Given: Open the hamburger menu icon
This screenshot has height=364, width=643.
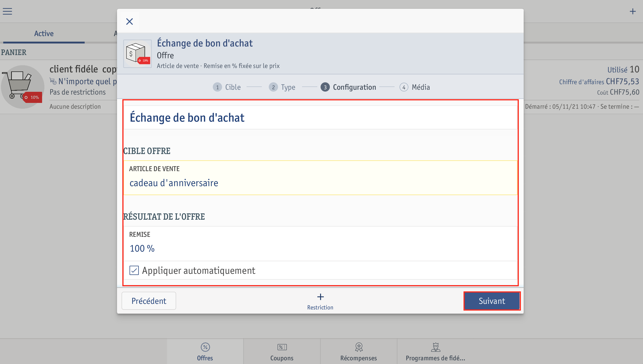Looking at the screenshot, I should [7, 11].
